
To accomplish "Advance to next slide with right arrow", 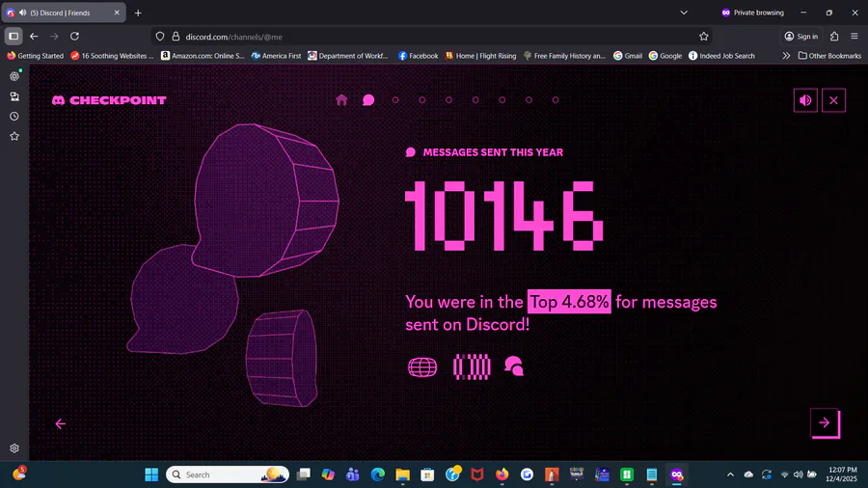I will (x=825, y=423).
